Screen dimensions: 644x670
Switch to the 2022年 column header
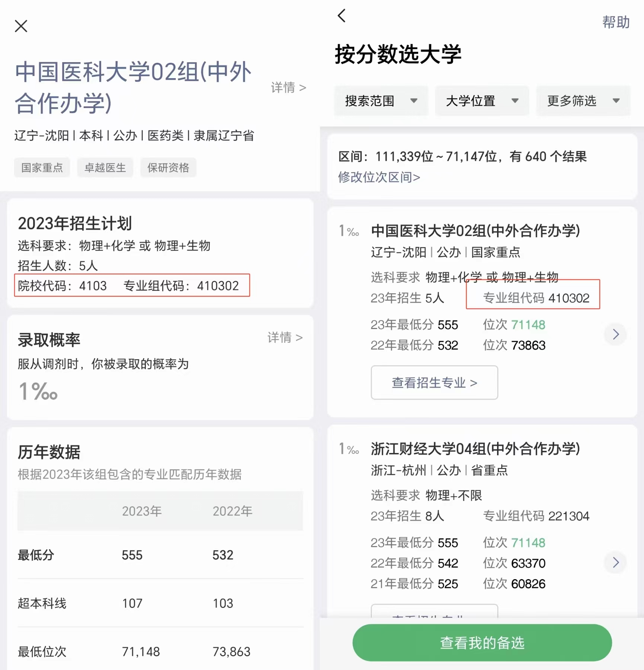point(233,511)
